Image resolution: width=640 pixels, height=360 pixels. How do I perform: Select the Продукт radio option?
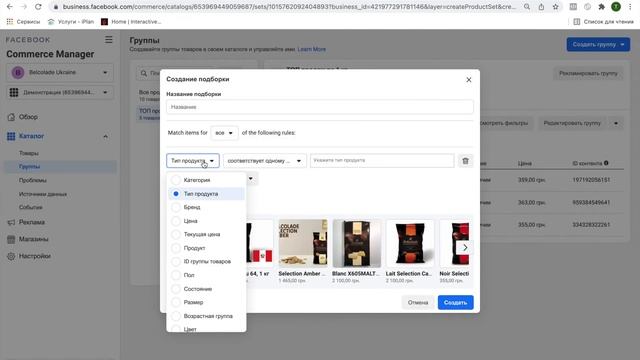pos(176,248)
